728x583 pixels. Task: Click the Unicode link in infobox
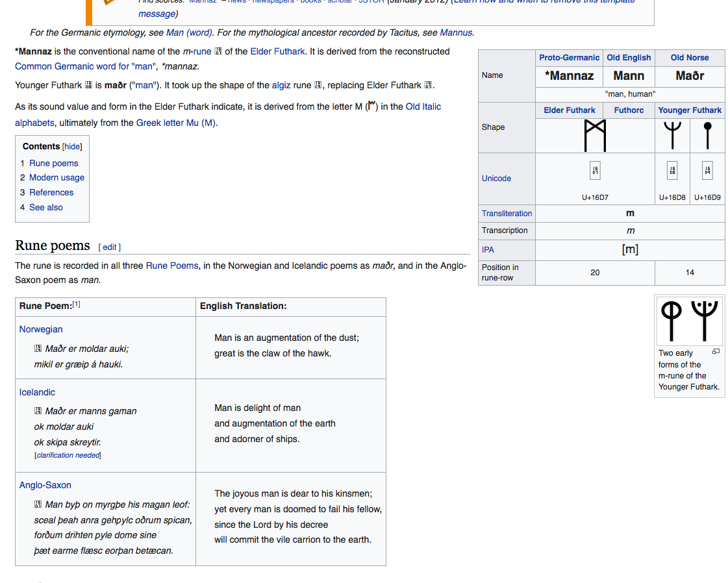click(x=496, y=179)
